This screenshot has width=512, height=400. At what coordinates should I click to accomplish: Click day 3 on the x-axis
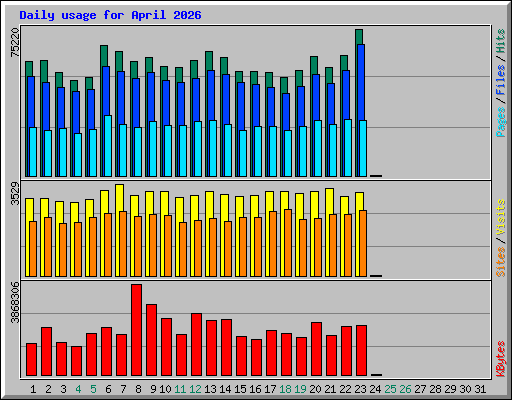(x=63, y=389)
